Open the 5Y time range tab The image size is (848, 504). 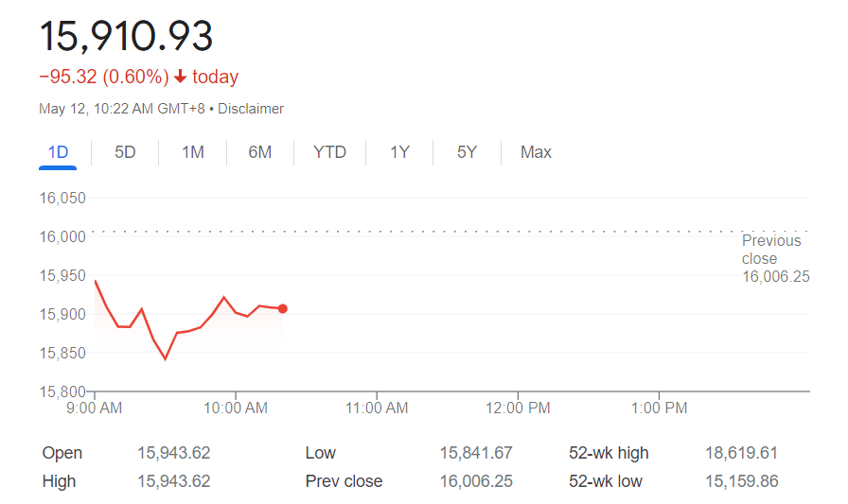(x=467, y=152)
